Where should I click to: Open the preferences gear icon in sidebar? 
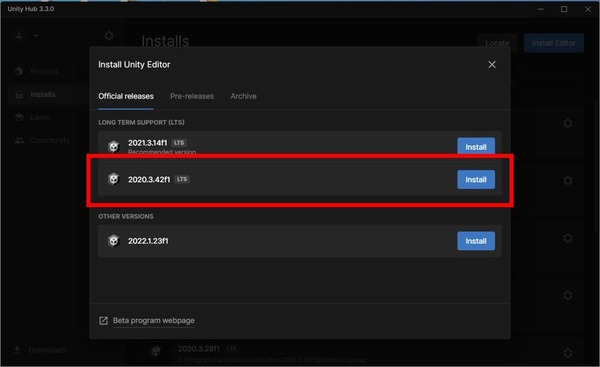point(109,36)
